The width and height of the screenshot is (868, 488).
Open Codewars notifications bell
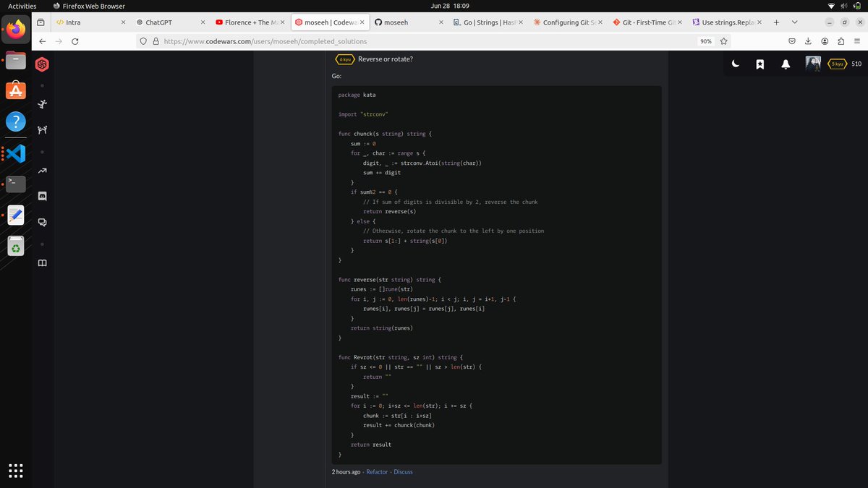(785, 64)
